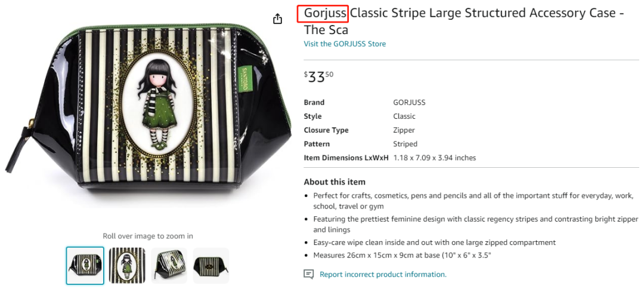Screen dimensions: 644x295
Task: Click the "Striped" pattern value
Action: point(405,144)
